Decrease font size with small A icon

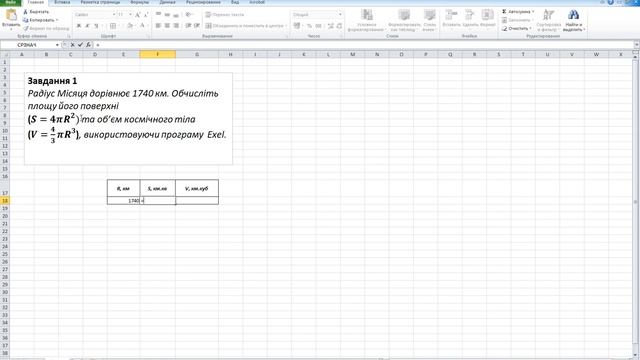point(146,15)
